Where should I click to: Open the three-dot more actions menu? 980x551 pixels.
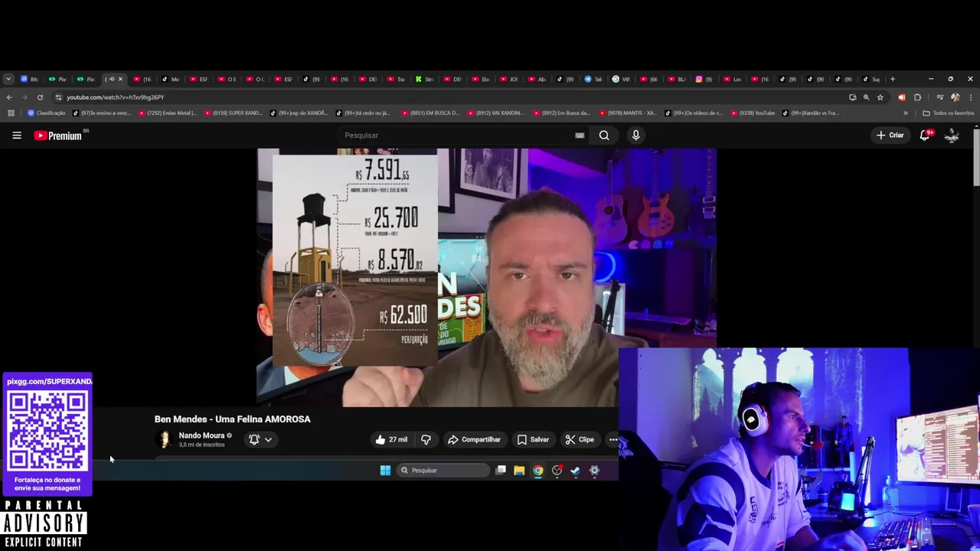[612, 439]
